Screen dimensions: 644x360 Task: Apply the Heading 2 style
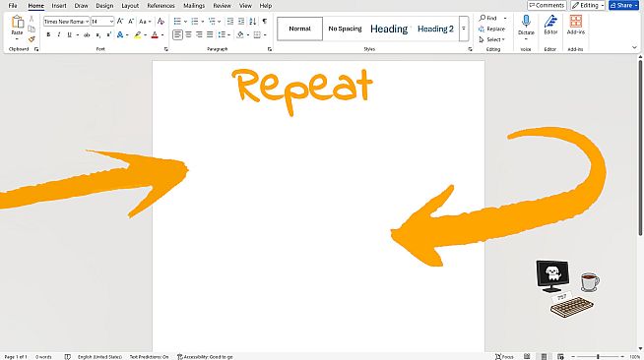(435, 29)
